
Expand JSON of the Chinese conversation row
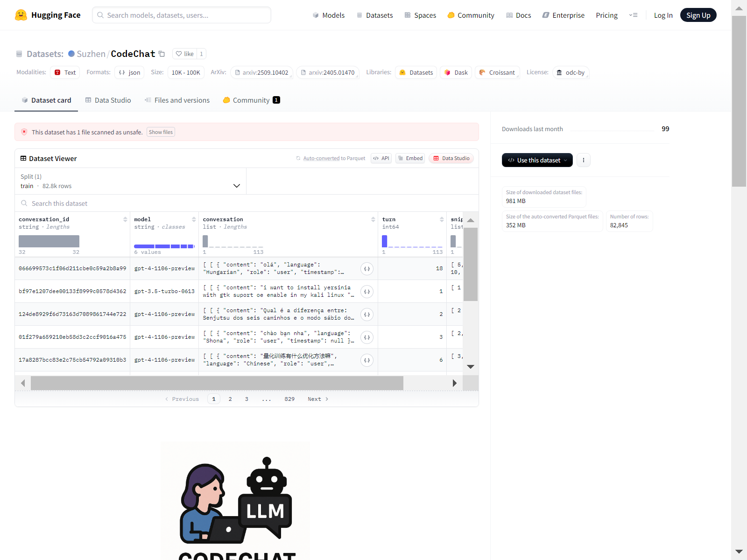(367, 360)
